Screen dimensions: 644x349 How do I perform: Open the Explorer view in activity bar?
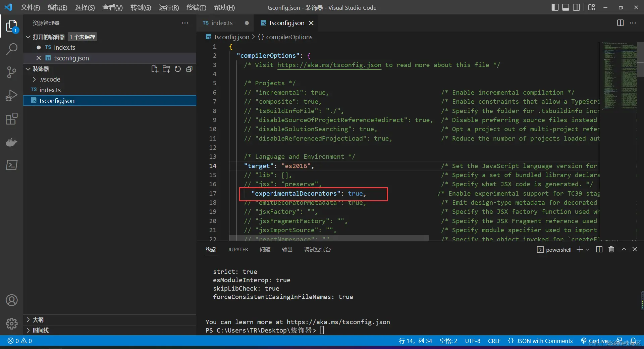12,26
